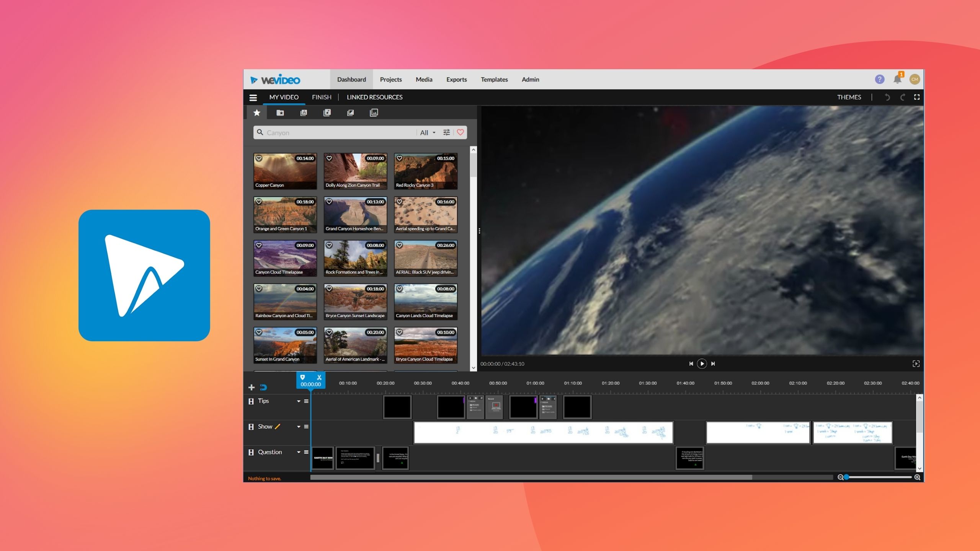Open the Tips track options menu

pos(306,401)
